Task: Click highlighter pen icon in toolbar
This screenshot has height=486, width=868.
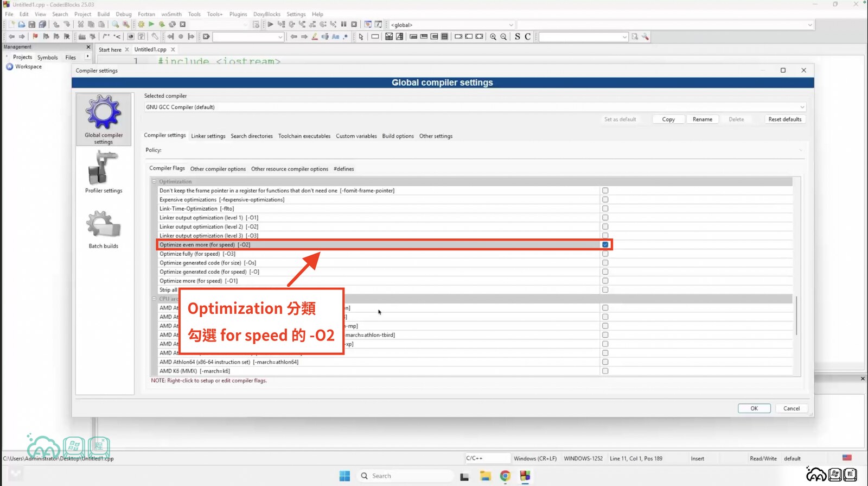Action: [315, 36]
